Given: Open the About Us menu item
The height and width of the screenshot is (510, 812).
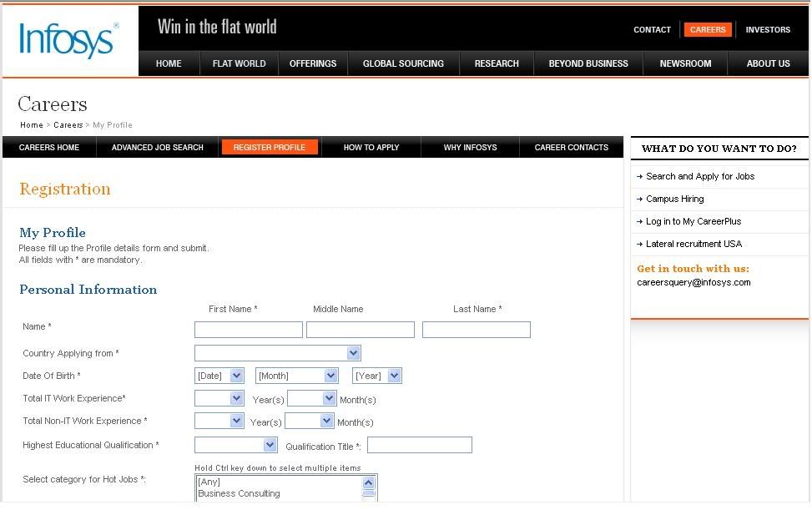Looking at the screenshot, I should pyautogui.click(x=768, y=63).
